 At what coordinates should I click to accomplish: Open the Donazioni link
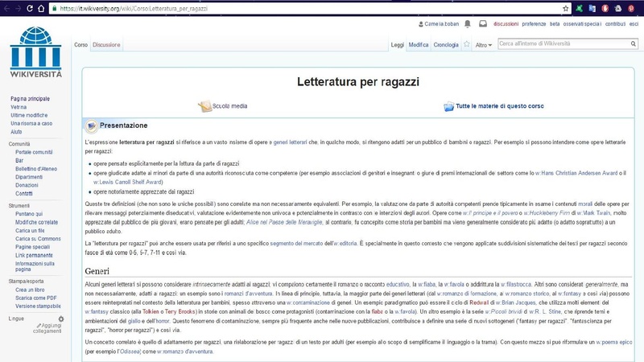tap(27, 185)
